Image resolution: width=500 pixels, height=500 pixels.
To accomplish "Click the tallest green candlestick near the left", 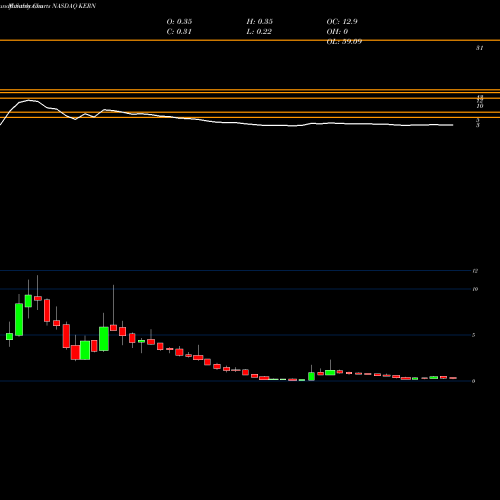I will coord(19,319).
